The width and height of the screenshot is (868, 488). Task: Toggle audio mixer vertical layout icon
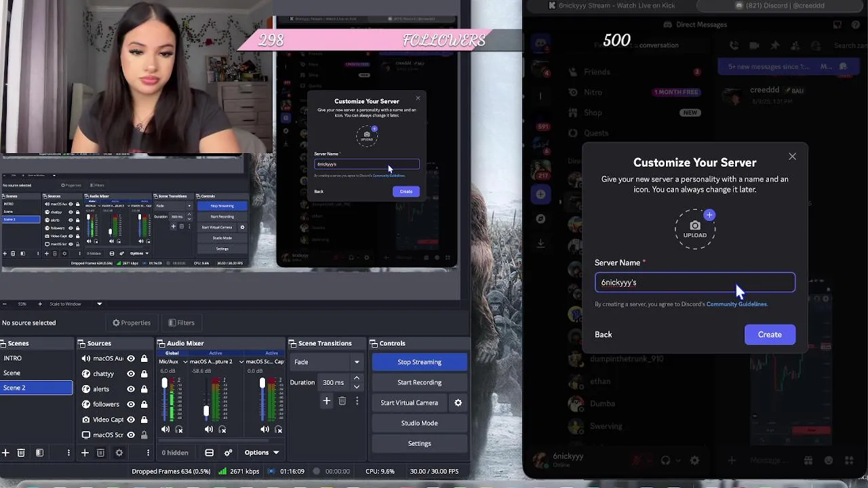[210, 453]
